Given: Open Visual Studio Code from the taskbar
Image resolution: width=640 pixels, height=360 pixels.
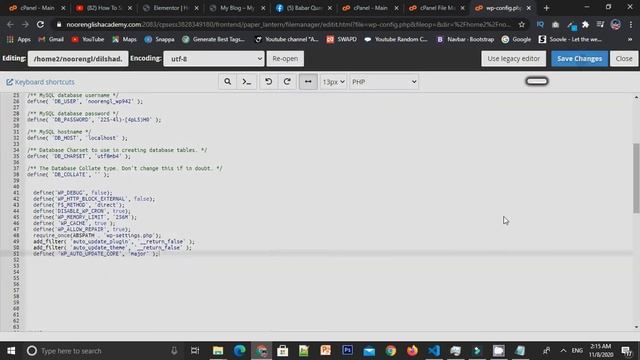Looking at the screenshot, I should [434, 351].
